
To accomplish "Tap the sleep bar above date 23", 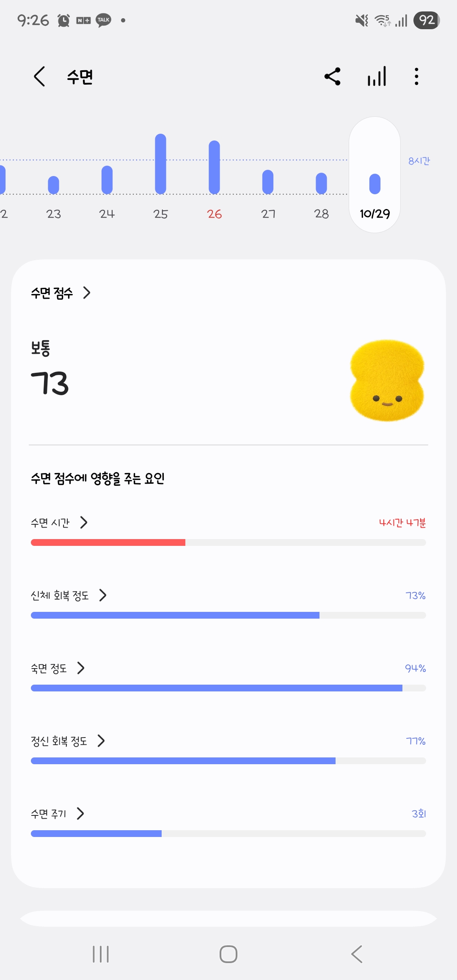I will pos(53,185).
